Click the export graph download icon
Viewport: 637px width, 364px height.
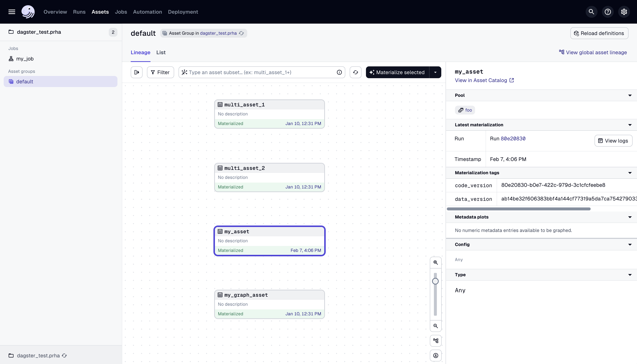click(436, 356)
